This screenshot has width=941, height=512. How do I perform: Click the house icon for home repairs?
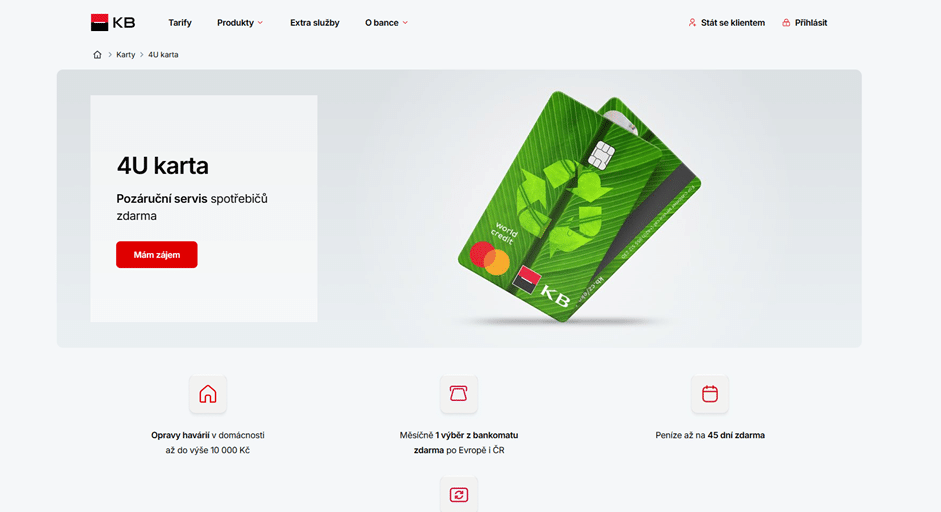pos(208,394)
